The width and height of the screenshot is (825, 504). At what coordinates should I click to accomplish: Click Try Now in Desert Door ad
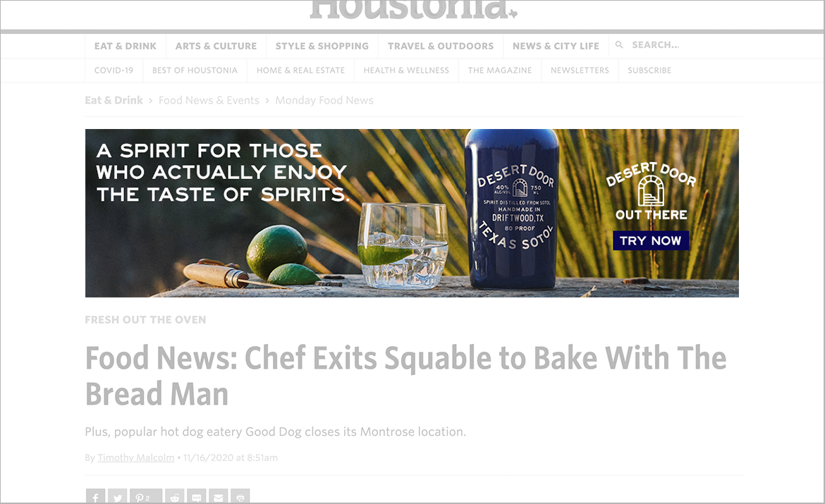click(x=651, y=240)
